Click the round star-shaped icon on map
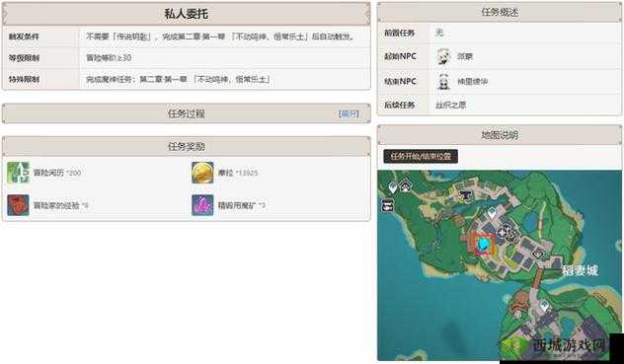 pyautogui.click(x=504, y=232)
